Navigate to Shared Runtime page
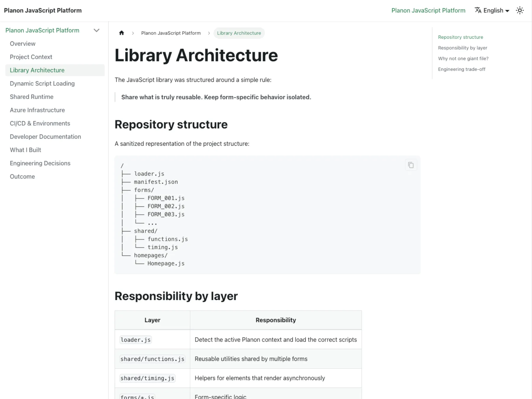Screen dimensions: 532x399 click(32, 97)
